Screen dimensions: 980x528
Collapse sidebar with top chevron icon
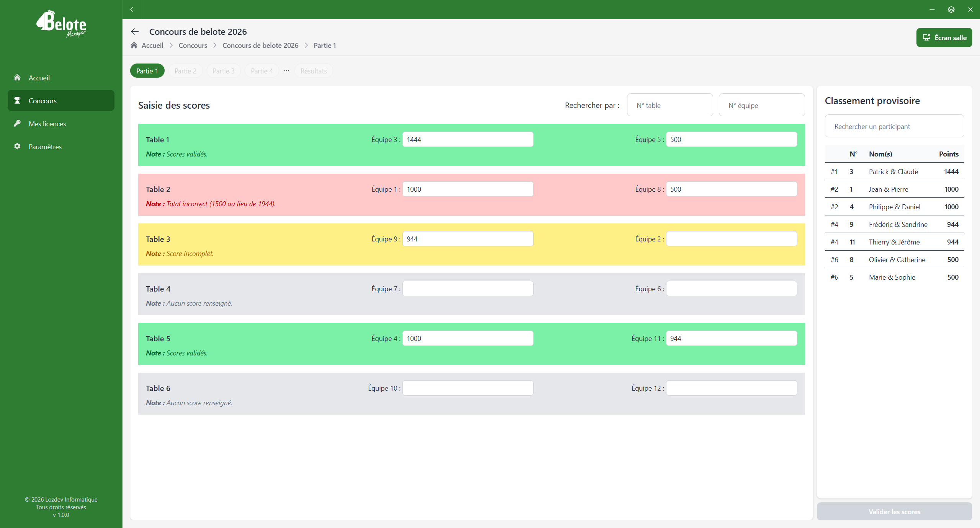tap(132, 10)
